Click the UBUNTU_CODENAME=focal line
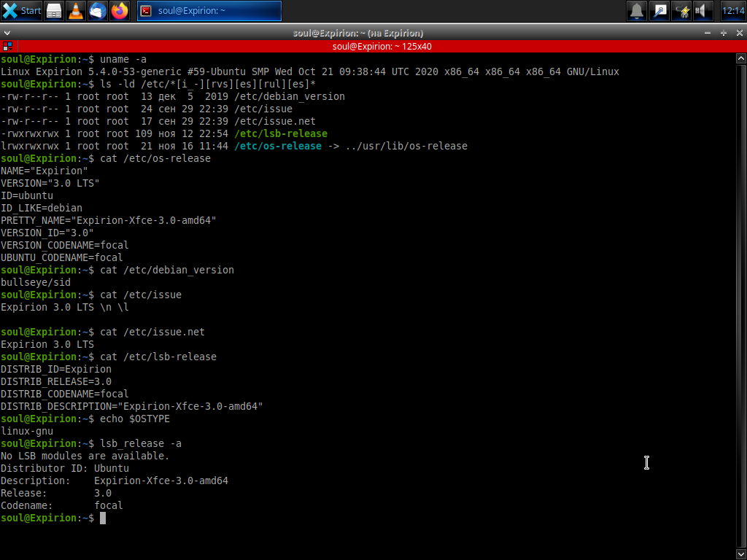747x560 pixels. 62,257
